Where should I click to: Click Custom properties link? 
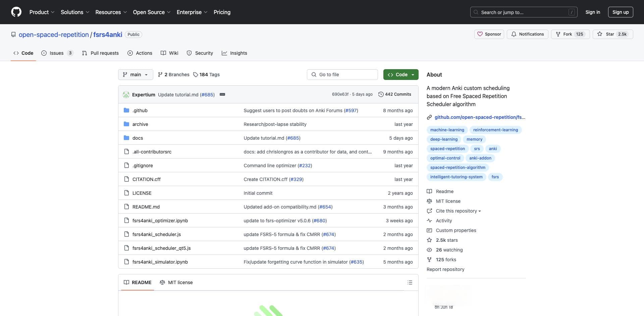coord(456,230)
